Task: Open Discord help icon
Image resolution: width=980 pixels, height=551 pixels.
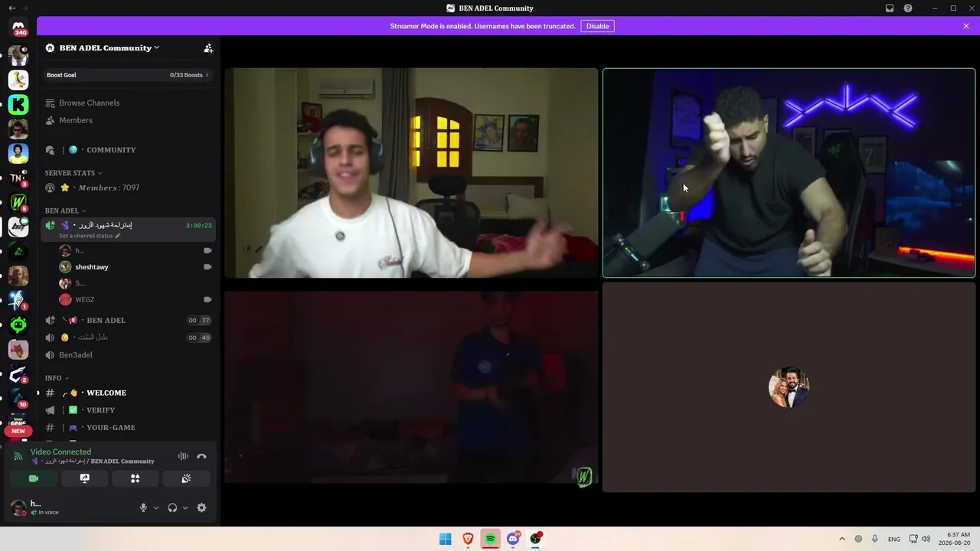Action: point(908,8)
